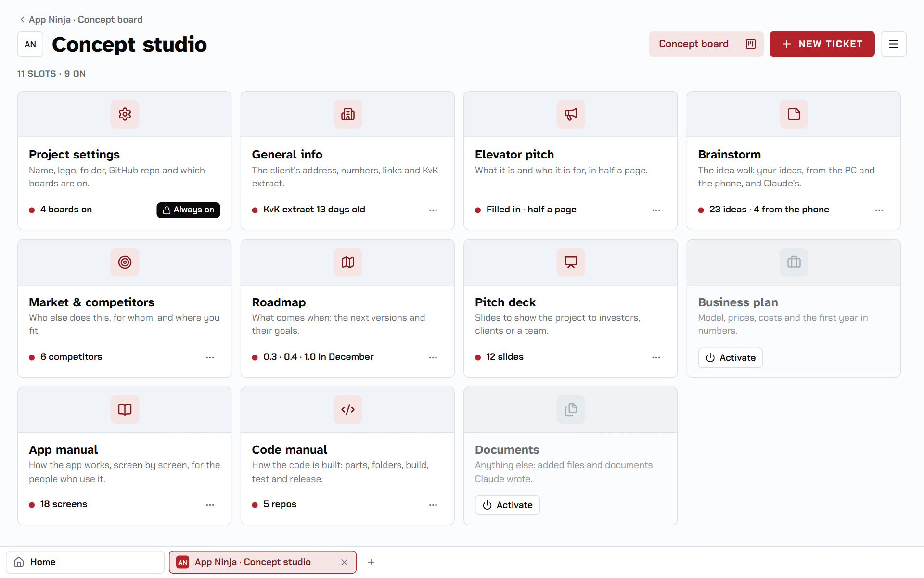Click the AN project avatar badge

tap(30, 44)
